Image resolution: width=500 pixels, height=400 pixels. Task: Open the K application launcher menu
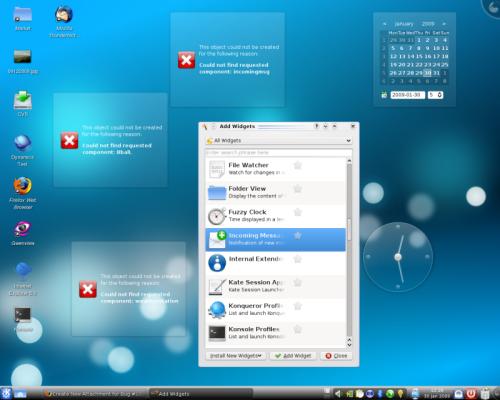pos(6,394)
